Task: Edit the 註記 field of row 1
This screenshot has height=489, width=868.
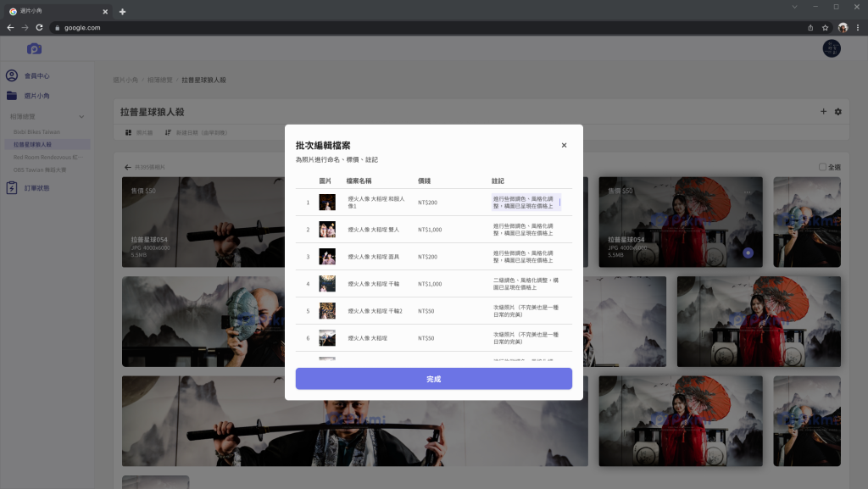Action: (x=525, y=203)
